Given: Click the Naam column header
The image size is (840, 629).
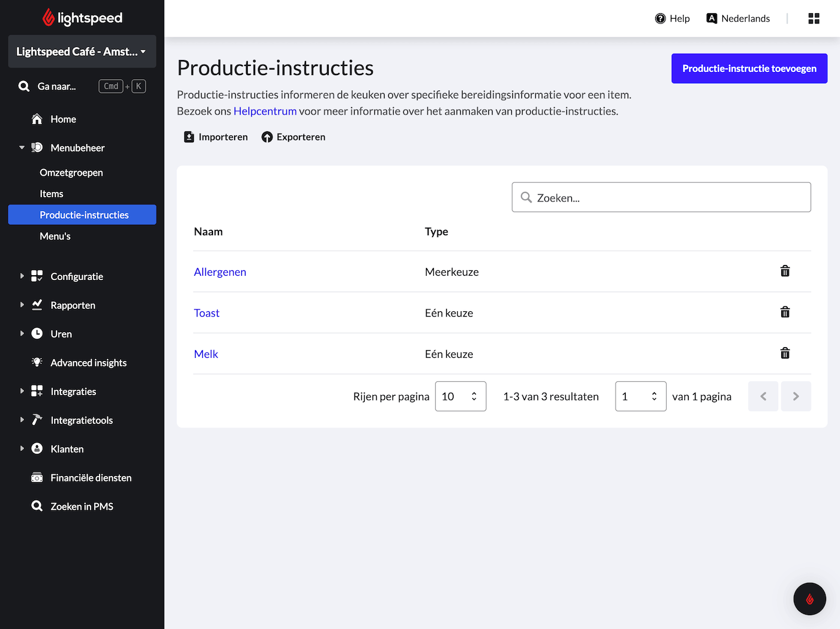Looking at the screenshot, I should point(208,231).
